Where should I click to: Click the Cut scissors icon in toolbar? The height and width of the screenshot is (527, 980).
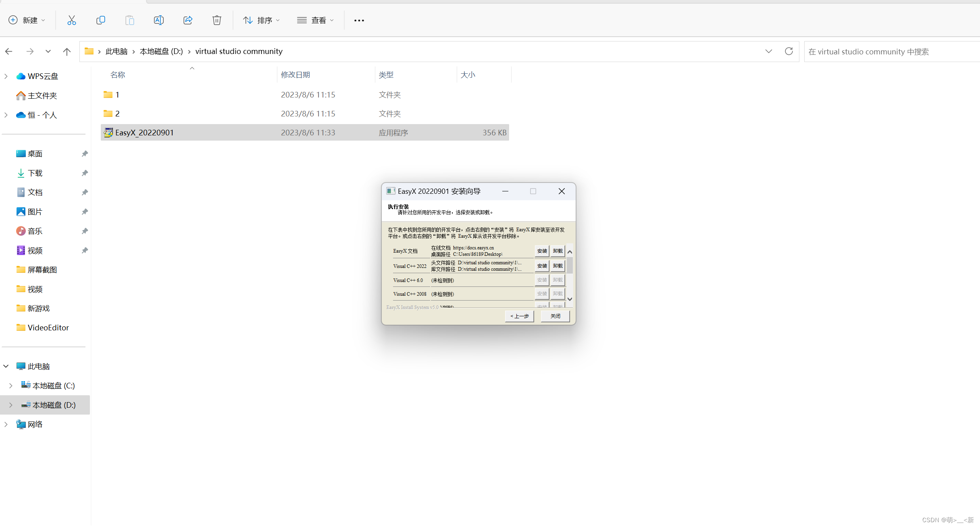click(72, 20)
